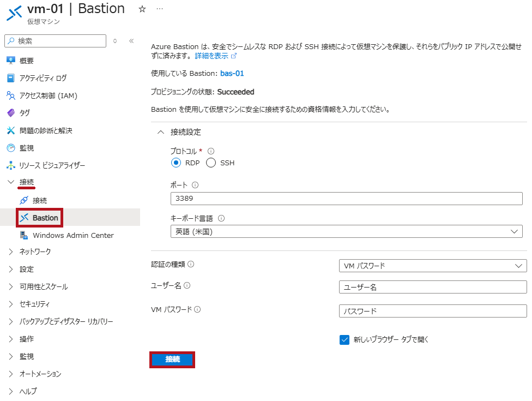This screenshot has height=401, width=532.
Task: Click info icon next to キーボード言語
Action: (x=221, y=218)
